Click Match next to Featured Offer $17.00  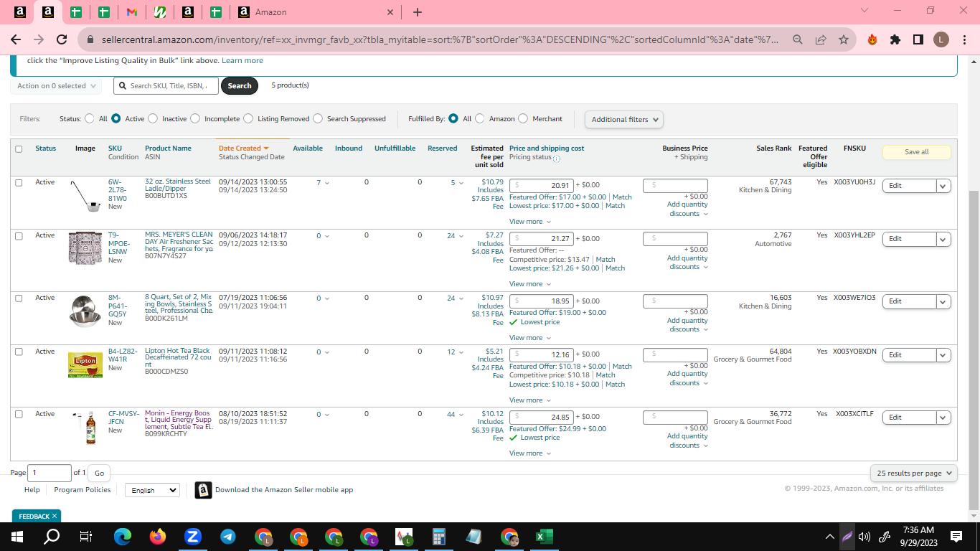pyautogui.click(x=622, y=197)
